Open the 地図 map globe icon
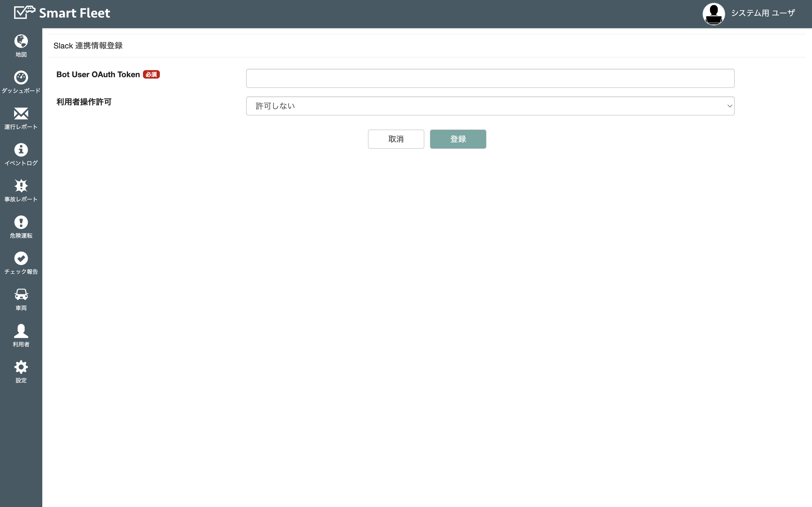Image resolution: width=812 pixels, height=507 pixels. [x=21, y=41]
